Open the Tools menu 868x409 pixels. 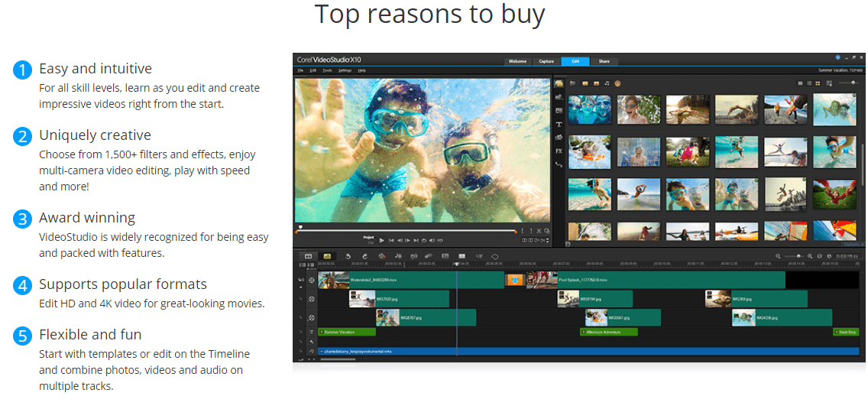[x=327, y=70]
